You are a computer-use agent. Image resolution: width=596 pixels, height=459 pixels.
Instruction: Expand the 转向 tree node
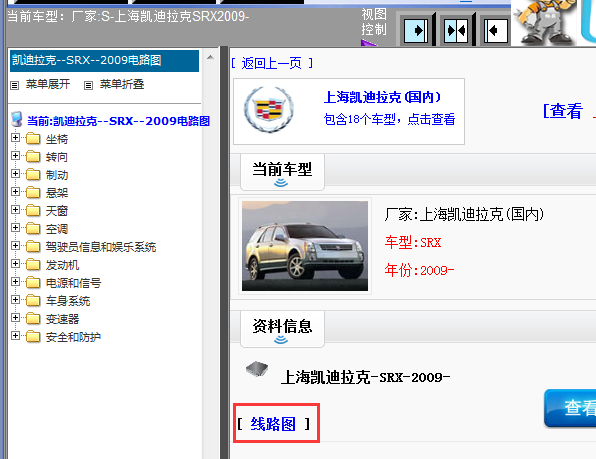tap(15, 155)
